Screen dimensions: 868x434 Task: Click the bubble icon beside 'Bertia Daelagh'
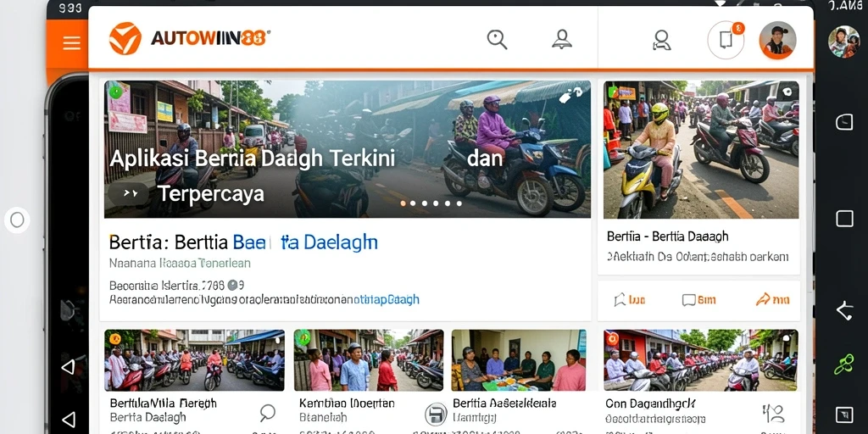267,412
